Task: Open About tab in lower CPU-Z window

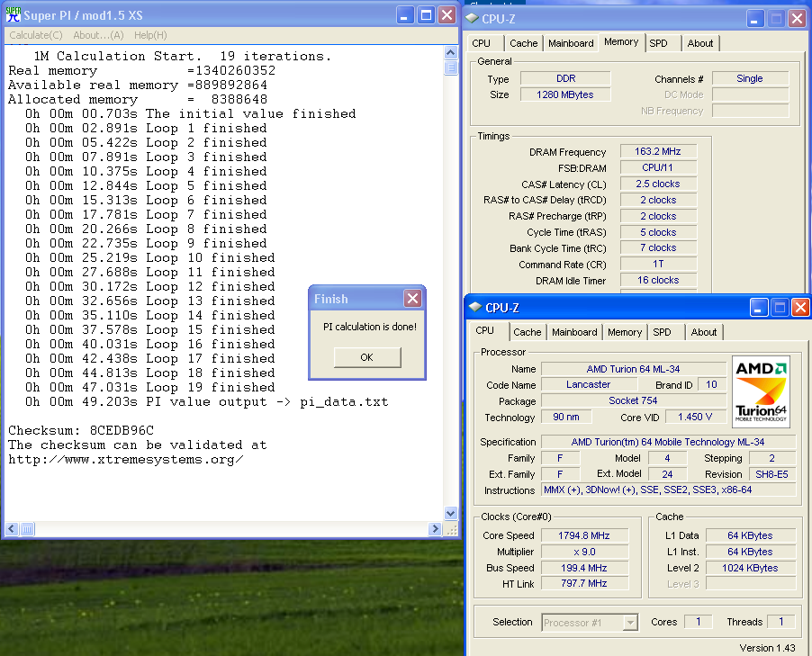Action: tap(704, 332)
